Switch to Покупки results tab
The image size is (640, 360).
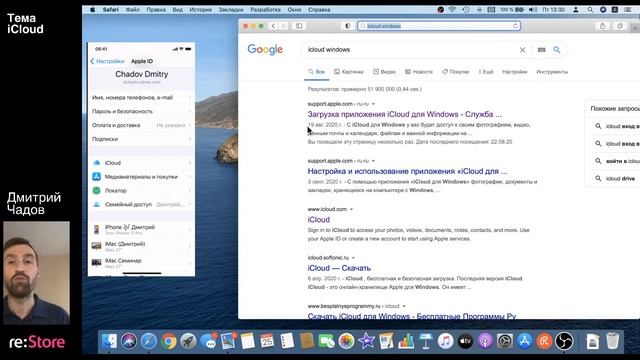coord(456,72)
